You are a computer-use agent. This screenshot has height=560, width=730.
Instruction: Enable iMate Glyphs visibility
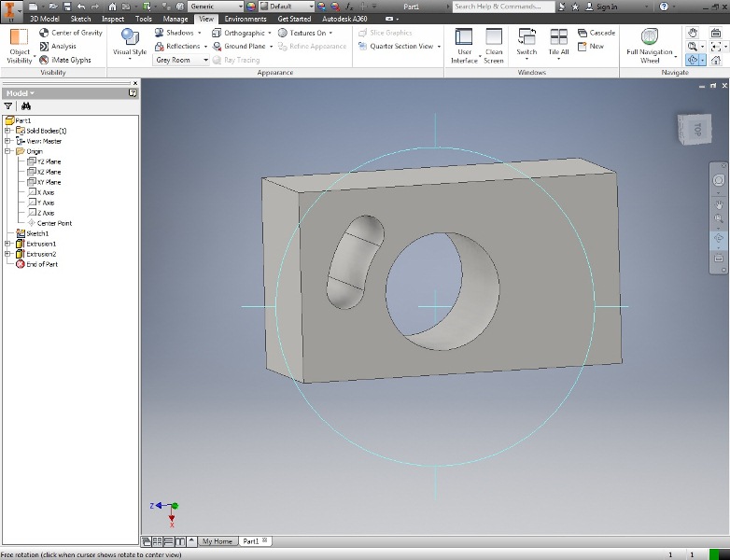click(64, 60)
